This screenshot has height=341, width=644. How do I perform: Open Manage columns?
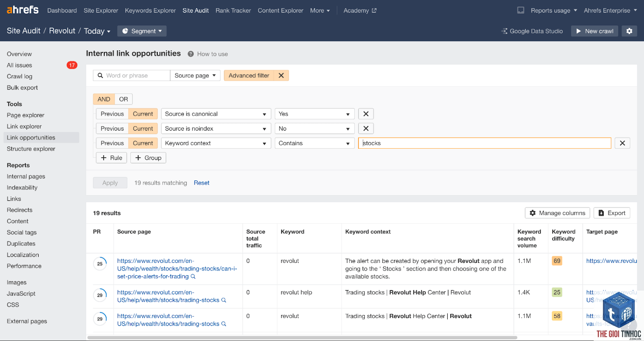click(x=557, y=213)
